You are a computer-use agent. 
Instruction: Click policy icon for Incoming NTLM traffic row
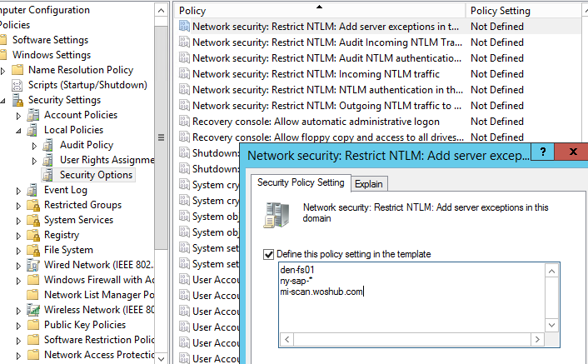(x=184, y=73)
